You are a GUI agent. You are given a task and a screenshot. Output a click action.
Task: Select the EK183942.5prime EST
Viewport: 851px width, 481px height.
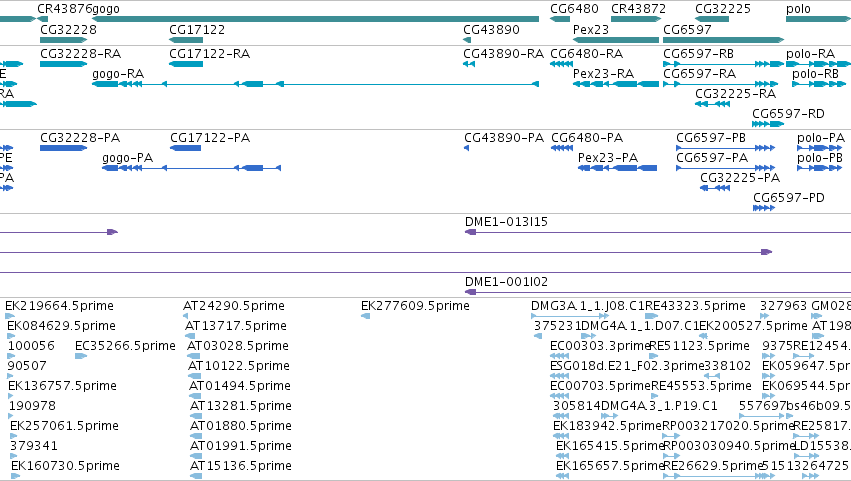click(x=561, y=436)
